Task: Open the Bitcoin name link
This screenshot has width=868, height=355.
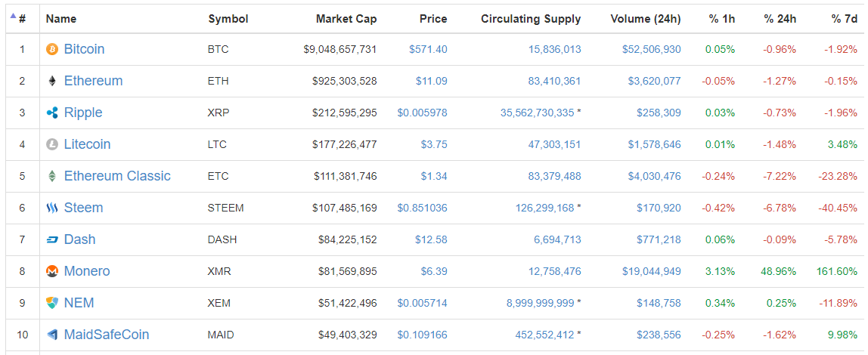Action: tap(84, 49)
